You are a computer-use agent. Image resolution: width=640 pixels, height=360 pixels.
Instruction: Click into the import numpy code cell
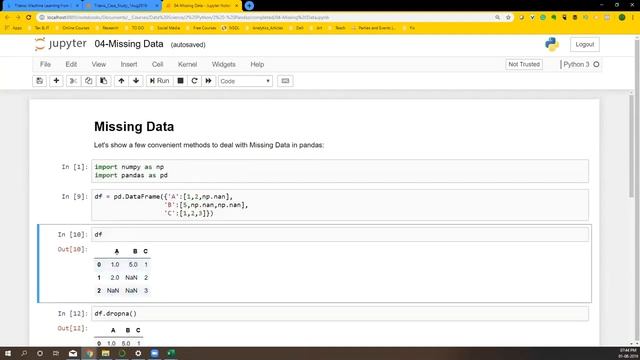coord(340,171)
